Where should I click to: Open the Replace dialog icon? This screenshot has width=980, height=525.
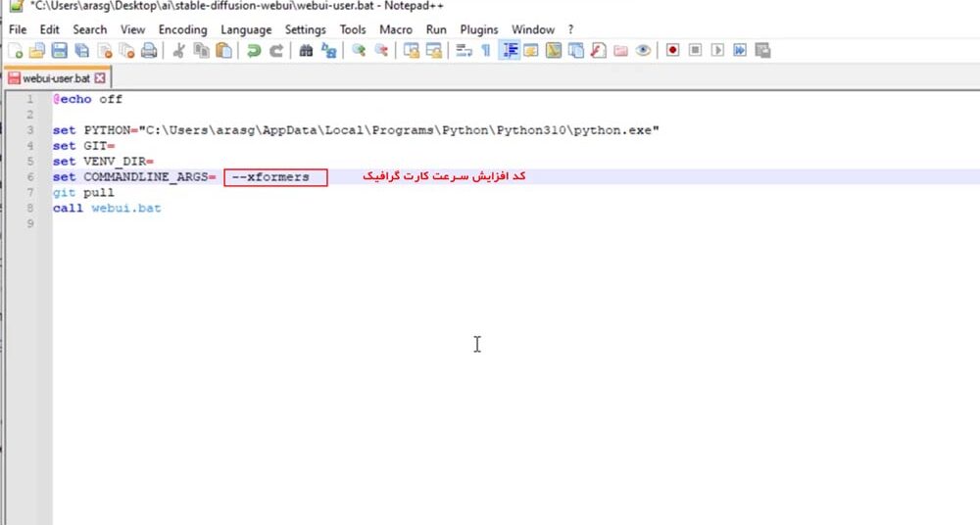328,51
